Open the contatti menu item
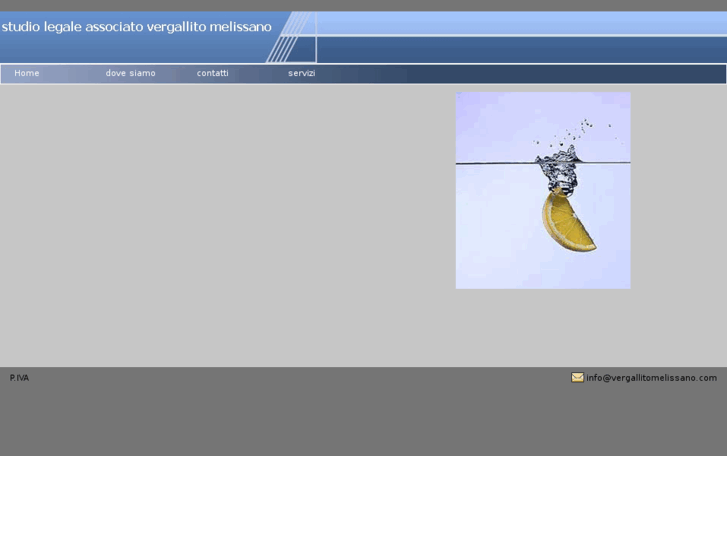The image size is (727, 545). point(212,73)
